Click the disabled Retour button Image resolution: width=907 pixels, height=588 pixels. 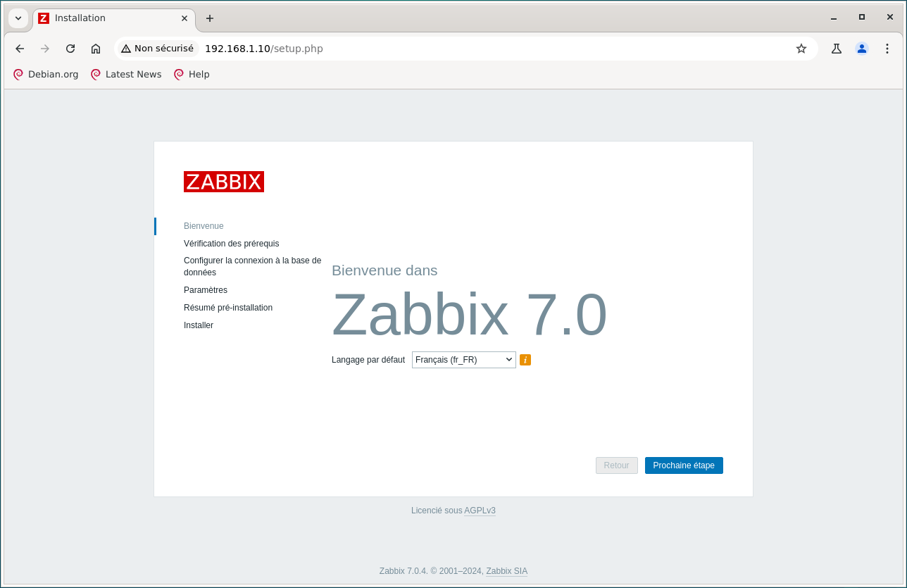[617, 465]
